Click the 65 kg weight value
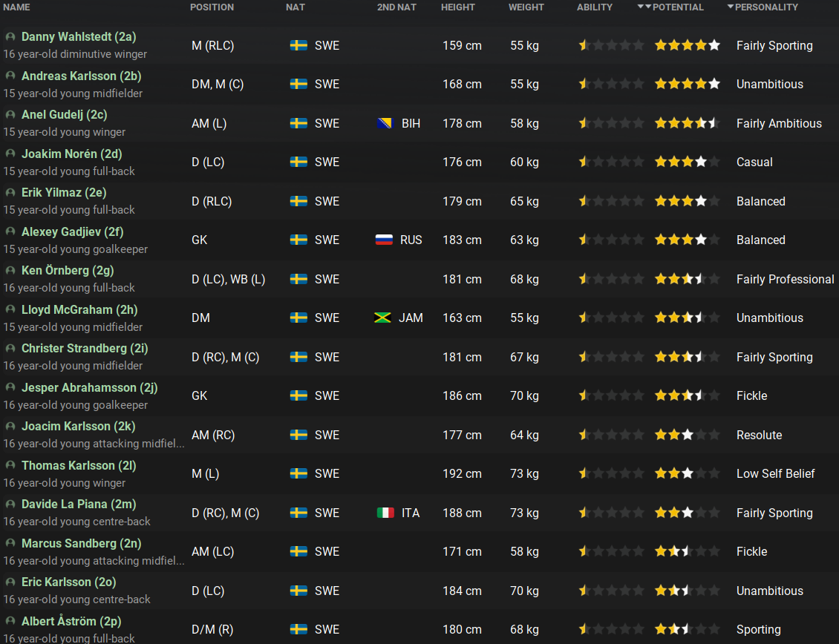Image resolution: width=839 pixels, height=644 pixels. tap(524, 202)
